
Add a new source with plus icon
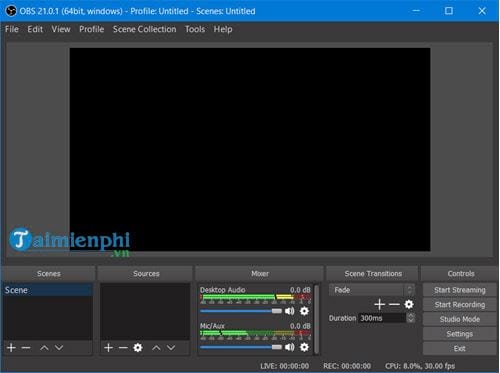pyautogui.click(x=108, y=348)
